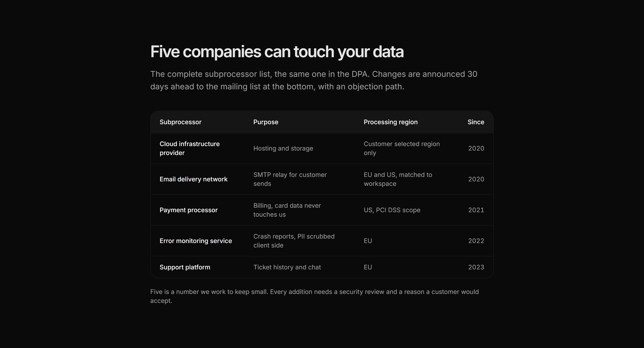Click the Customer selected region only cell
Image resolution: width=644 pixels, height=348 pixels.
402,148
